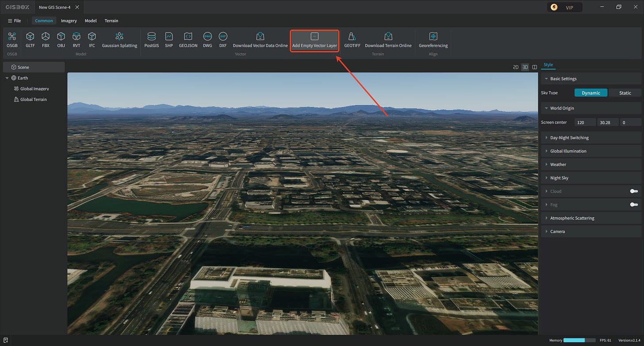Set Sky Type to Dynamic
Screen dimensions: 644x346
tap(591, 93)
